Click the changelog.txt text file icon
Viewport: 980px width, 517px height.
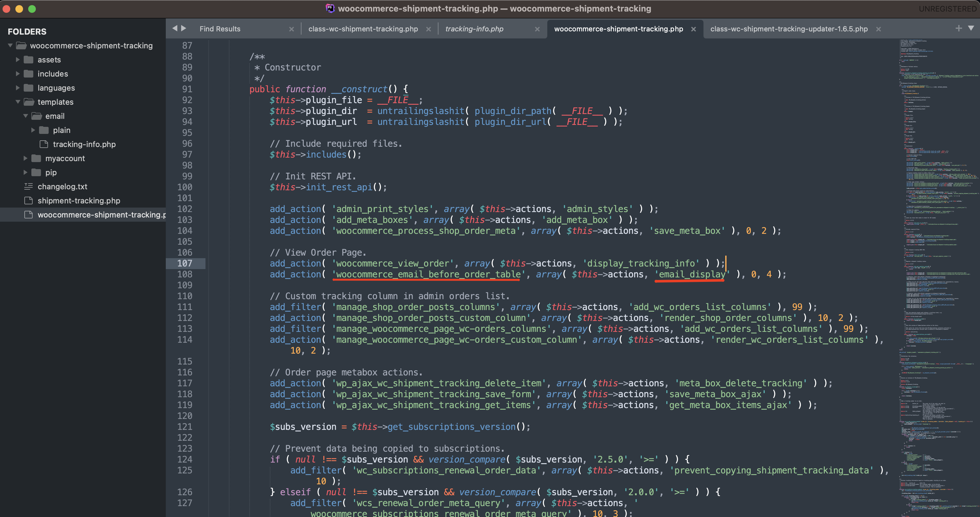pos(28,186)
